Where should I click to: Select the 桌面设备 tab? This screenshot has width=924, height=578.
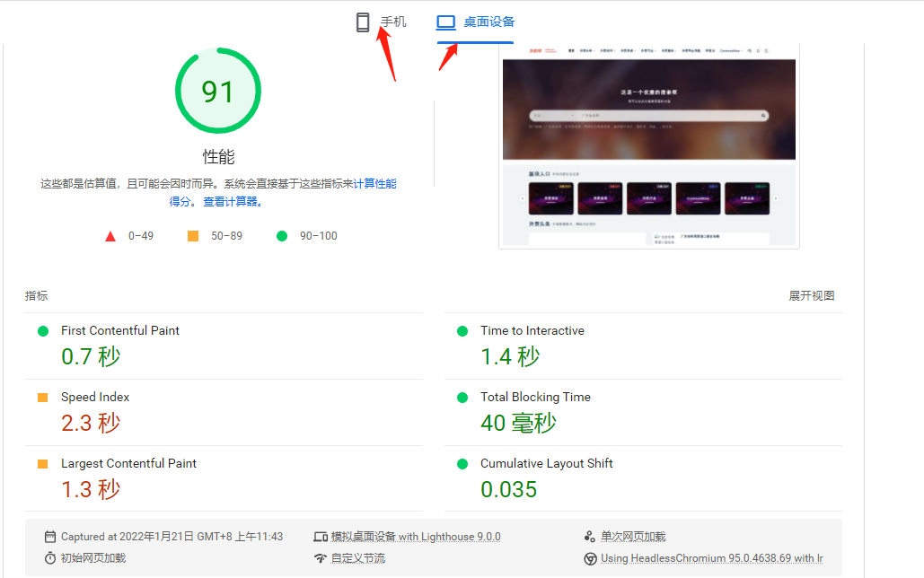coord(475,22)
